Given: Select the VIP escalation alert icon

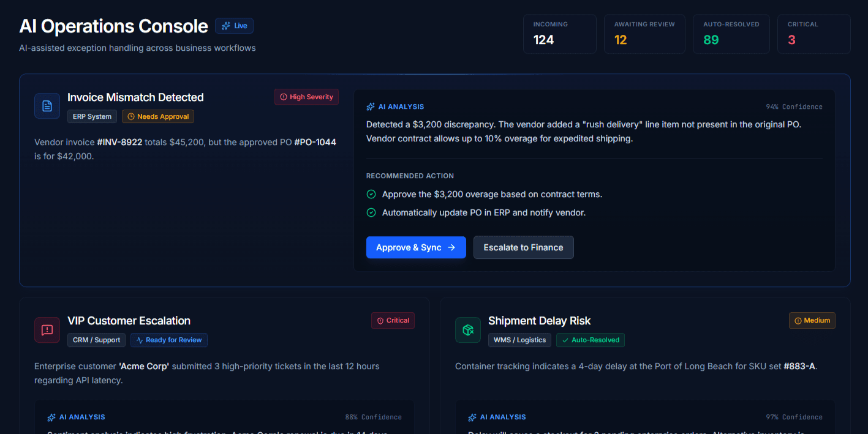Looking at the screenshot, I should click(x=47, y=329).
